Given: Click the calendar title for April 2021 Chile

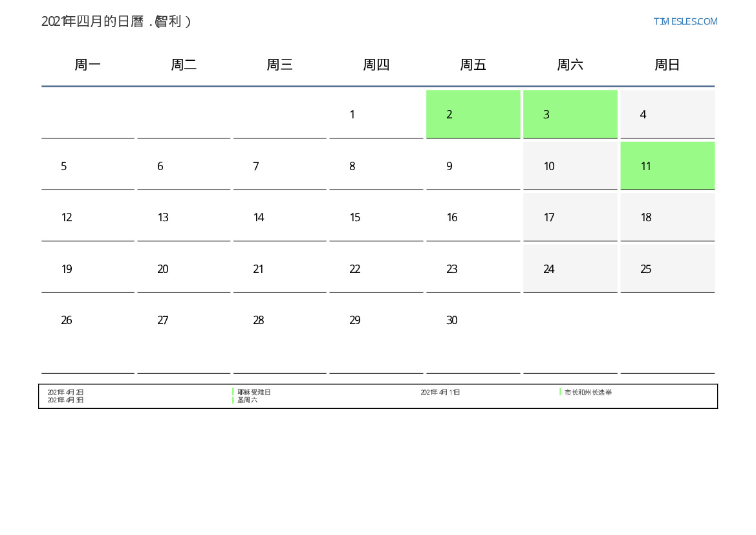Looking at the screenshot, I should [x=116, y=21].
